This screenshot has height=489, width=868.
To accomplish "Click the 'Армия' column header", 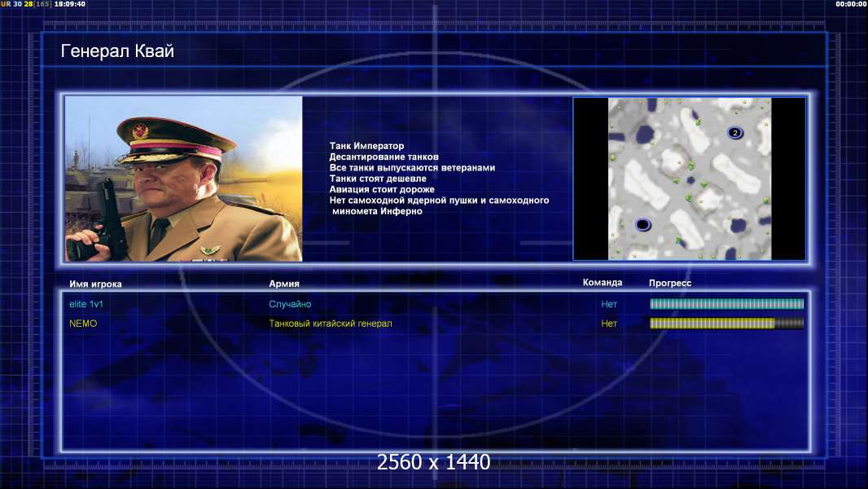I will [x=284, y=284].
